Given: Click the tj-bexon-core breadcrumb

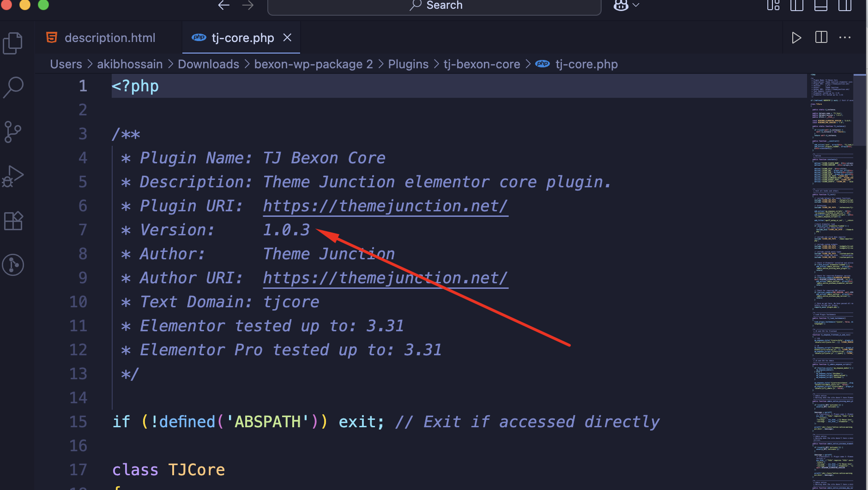Looking at the screenshot, I should (482, 64).
